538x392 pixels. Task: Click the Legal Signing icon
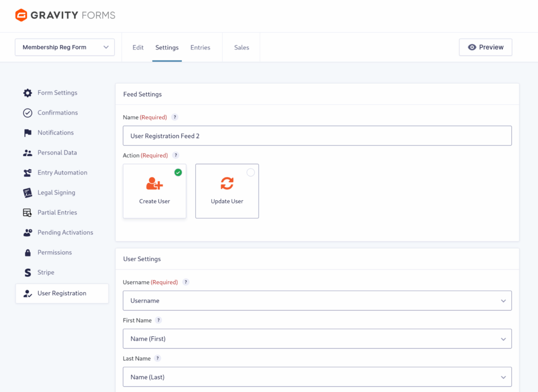pyautogui.click(x=27, y=193)
